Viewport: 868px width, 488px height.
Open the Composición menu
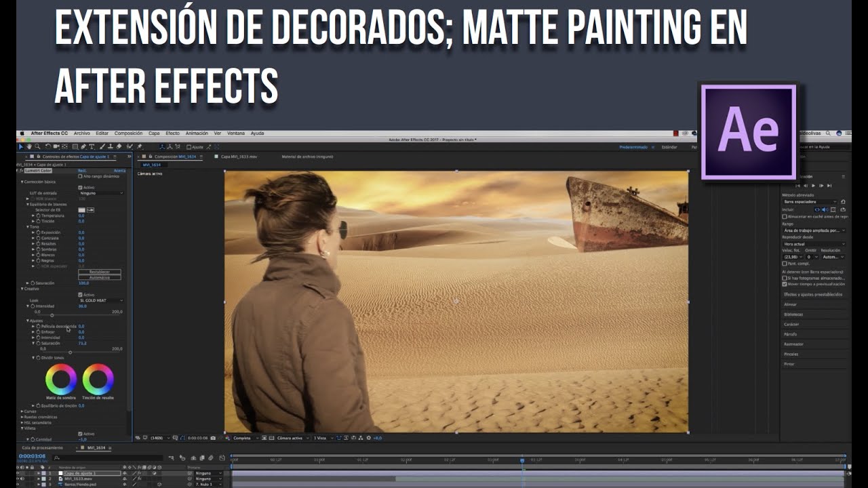tap(128, 133)
